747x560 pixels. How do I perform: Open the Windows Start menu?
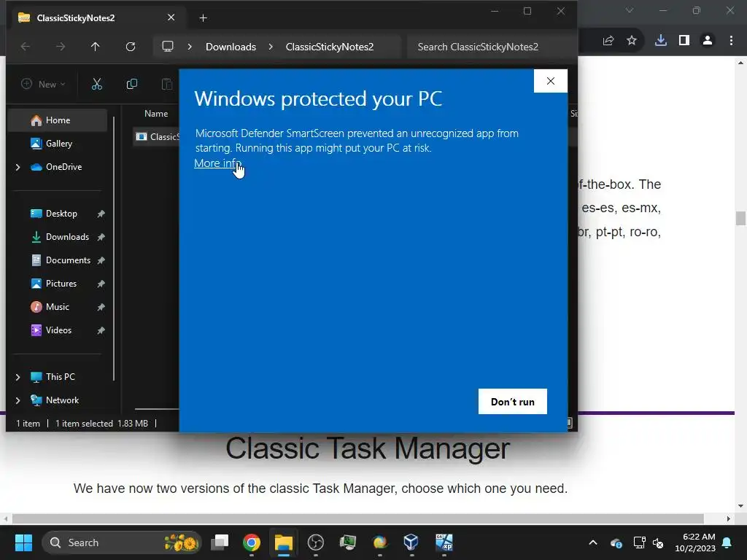24,542
